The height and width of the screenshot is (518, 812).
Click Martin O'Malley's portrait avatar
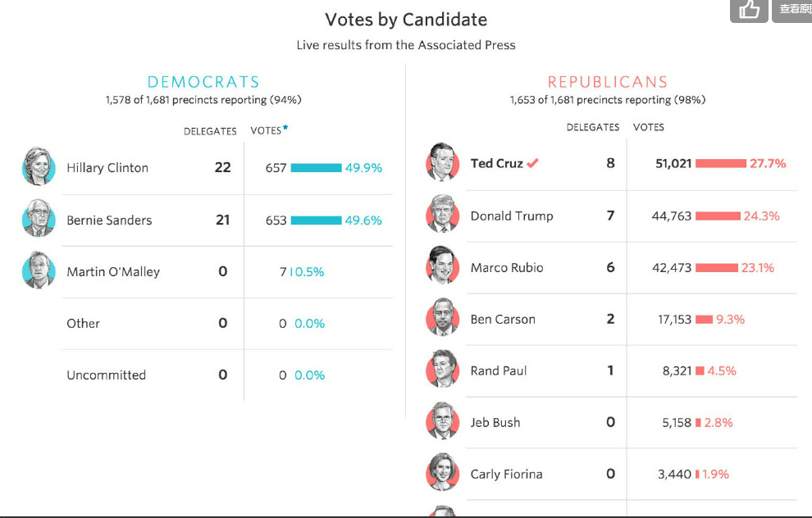point(39,271)
